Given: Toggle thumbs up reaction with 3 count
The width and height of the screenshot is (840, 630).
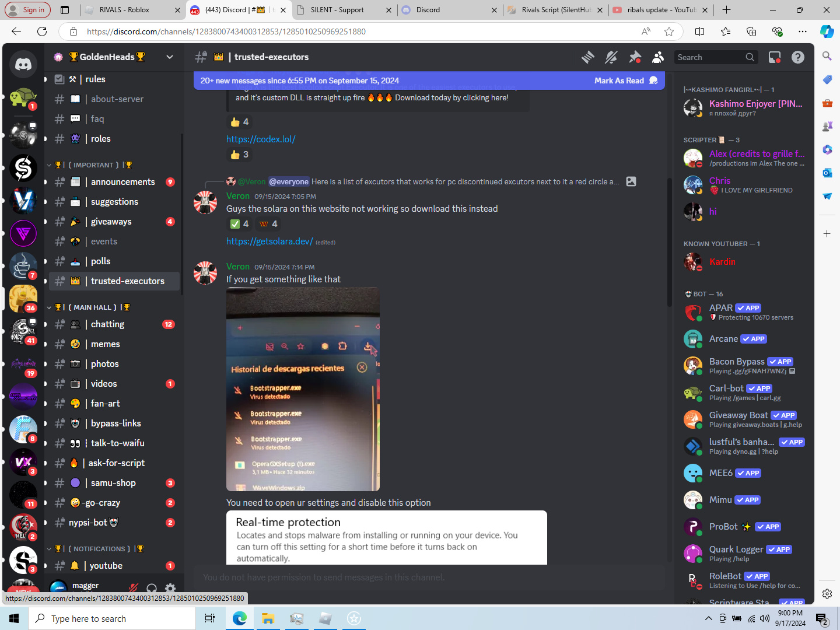Looking at the screenshot, I should 239,155.
